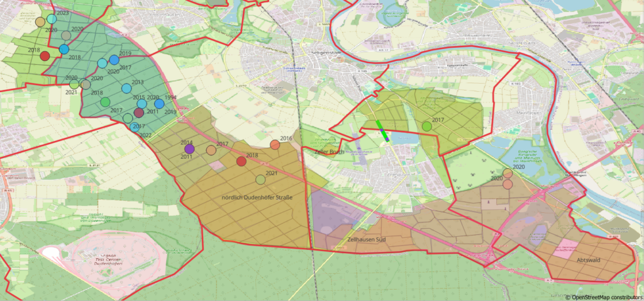The height and width of the screenshot is (301, 644).
Task: Click the 'nördlich Dudenhöfer Straße' region label
Action: pos(248,198)
